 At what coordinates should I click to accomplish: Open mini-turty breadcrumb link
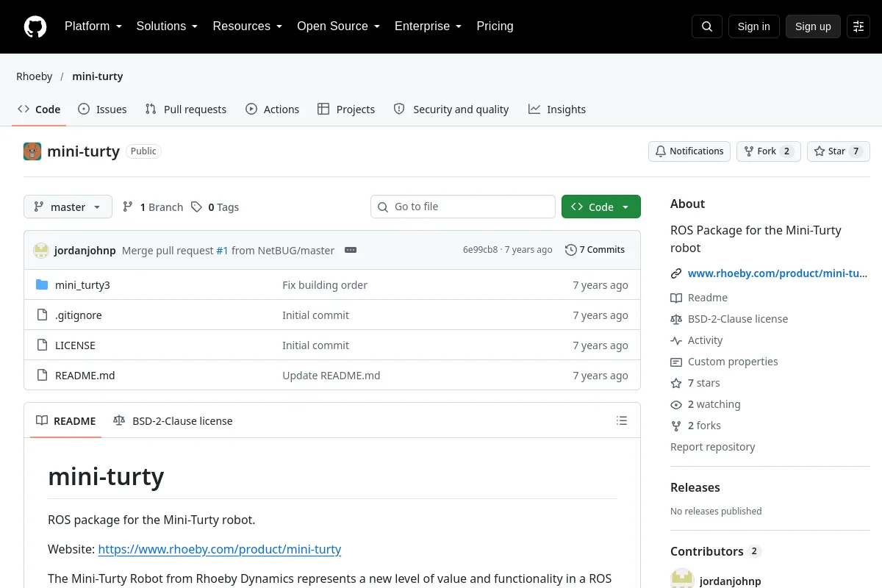97,76
